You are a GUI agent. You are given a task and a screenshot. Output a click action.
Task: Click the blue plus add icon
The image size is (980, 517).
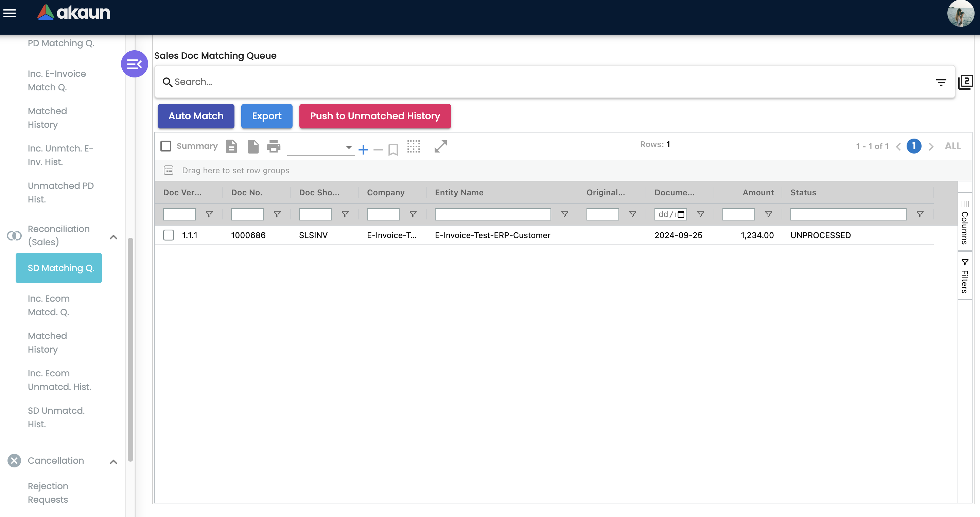363,149
